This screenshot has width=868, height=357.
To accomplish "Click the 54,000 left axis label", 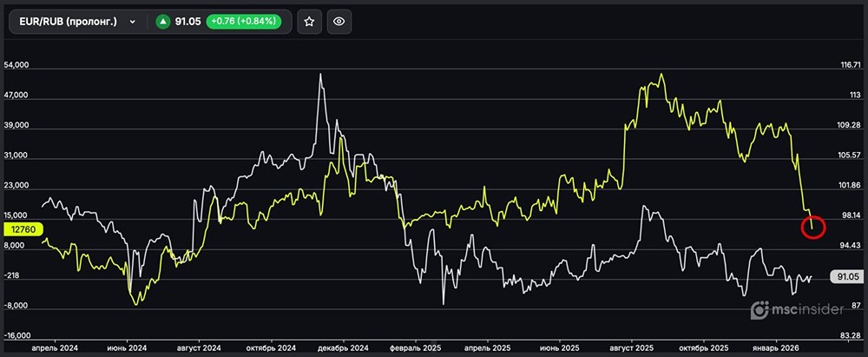I will coord(16,65).
